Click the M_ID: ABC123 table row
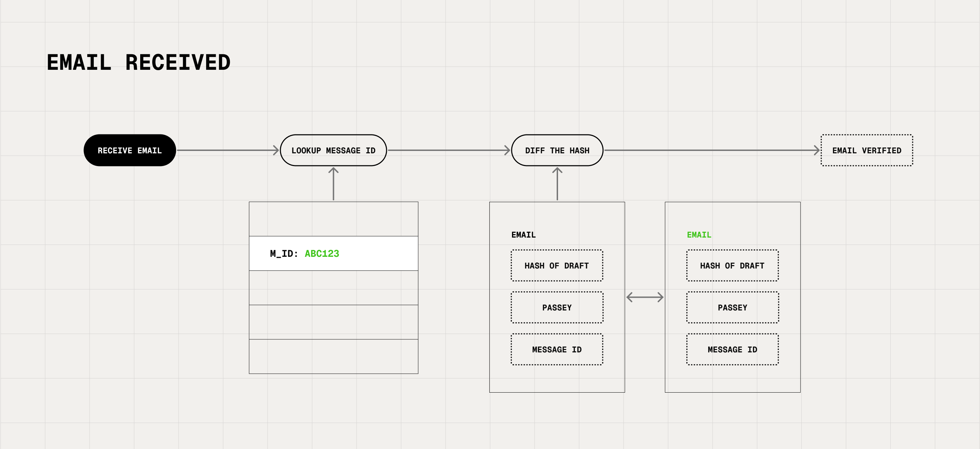This screenshot has width=980, height=449. click(x=333, y=253)
